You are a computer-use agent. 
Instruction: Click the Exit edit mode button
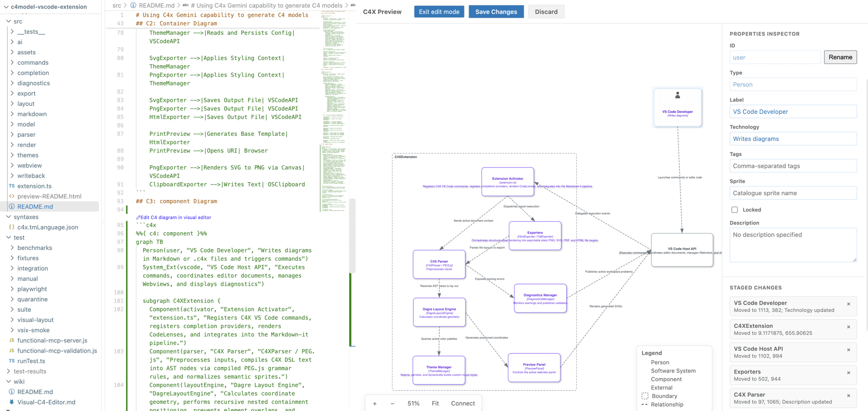tap(439, 12)
